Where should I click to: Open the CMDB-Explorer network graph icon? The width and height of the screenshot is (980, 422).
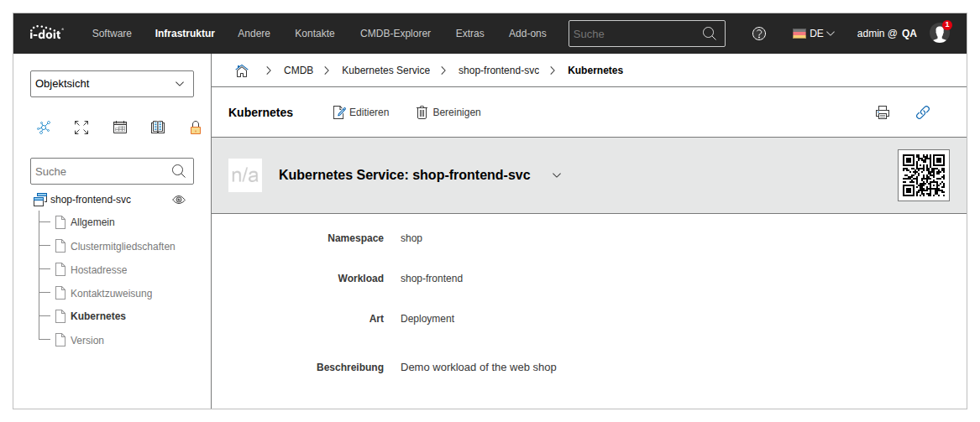(x=44, y=128)
